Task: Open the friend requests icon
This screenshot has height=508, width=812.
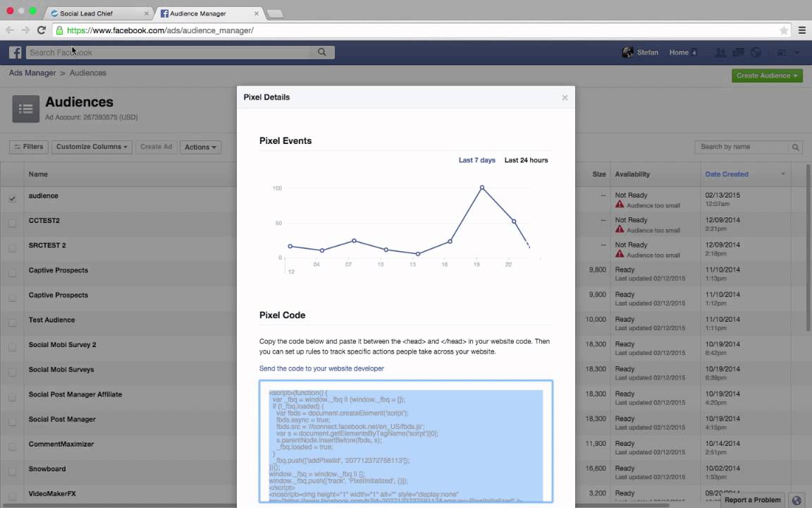Action: (720, 52)
